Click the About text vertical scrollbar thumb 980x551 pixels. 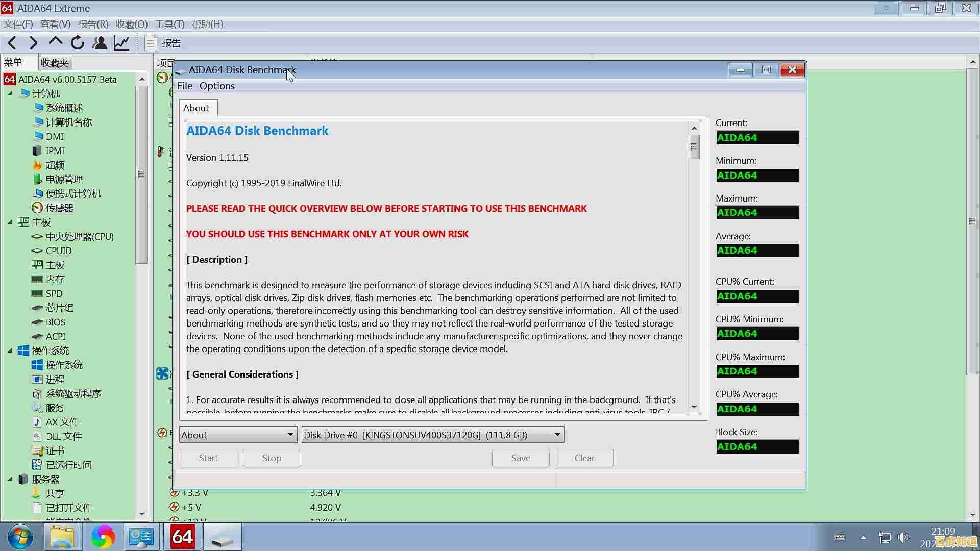click(x=694, y=147)
